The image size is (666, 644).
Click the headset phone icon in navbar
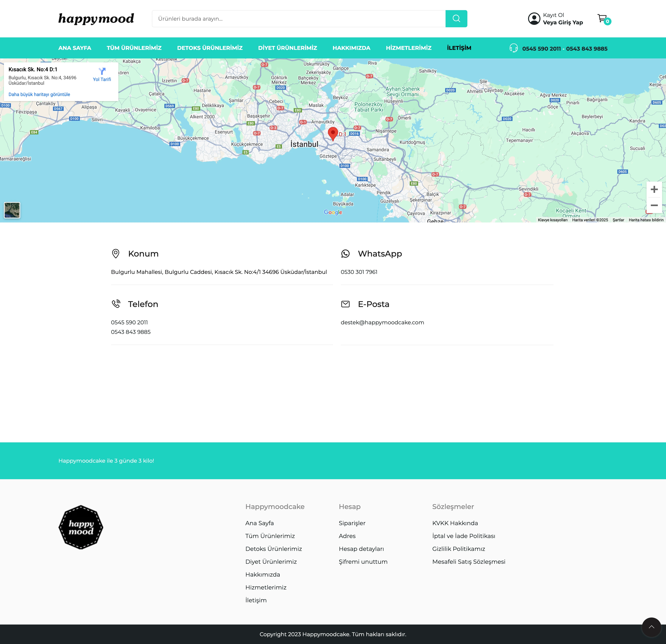514,48
